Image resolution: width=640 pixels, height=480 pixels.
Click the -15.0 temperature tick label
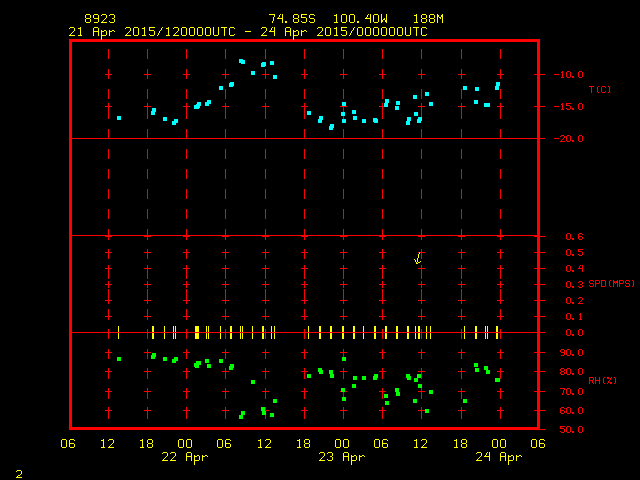567,107
